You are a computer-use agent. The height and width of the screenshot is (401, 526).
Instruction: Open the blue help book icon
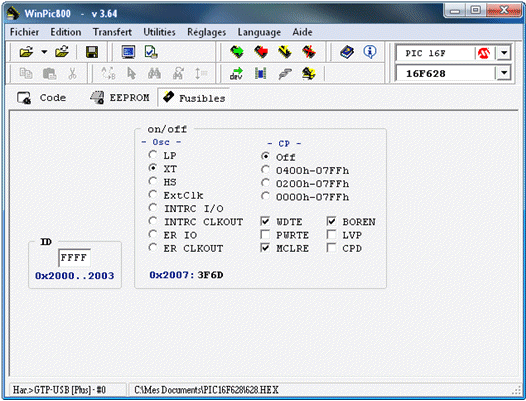(347, 52)
